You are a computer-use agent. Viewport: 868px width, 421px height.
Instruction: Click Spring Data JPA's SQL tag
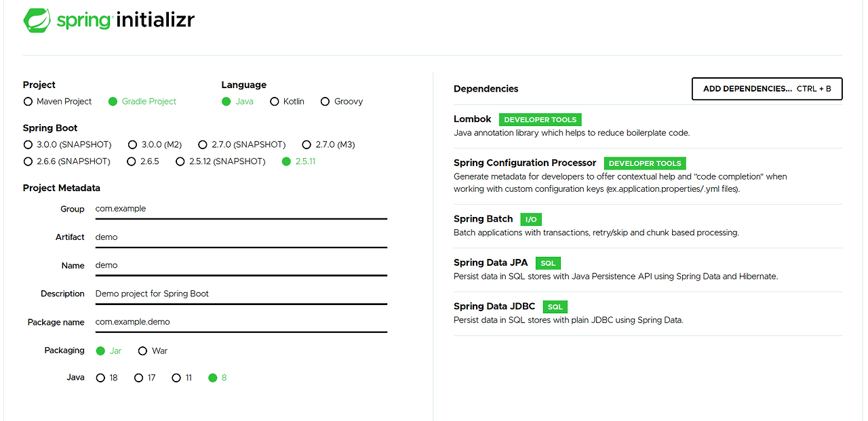click(548, 263)
